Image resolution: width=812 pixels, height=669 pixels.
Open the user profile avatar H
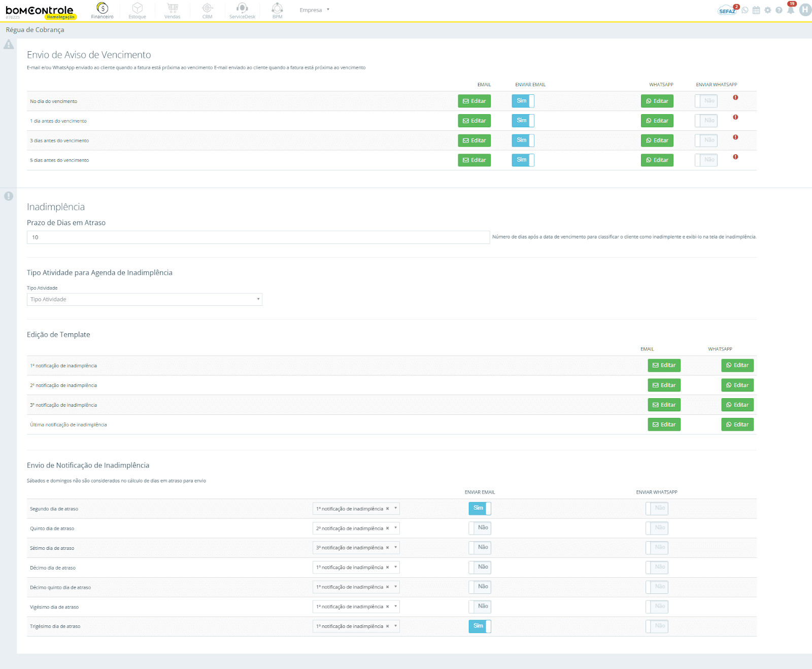pyautogui.click(x=805, y=10)
